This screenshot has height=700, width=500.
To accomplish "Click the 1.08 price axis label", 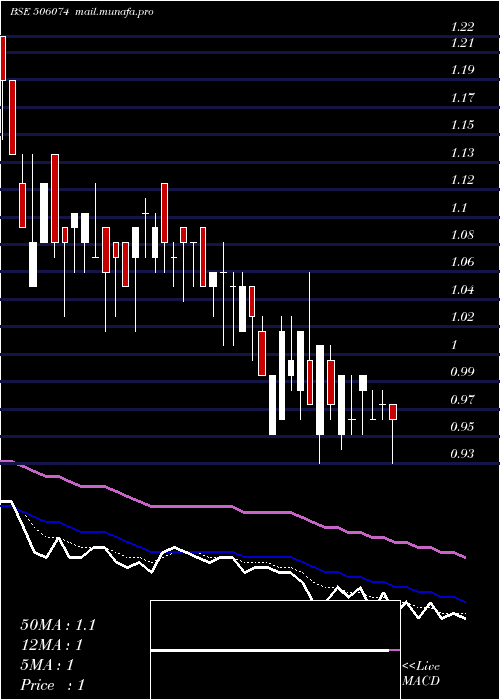I will pos(462,235).
